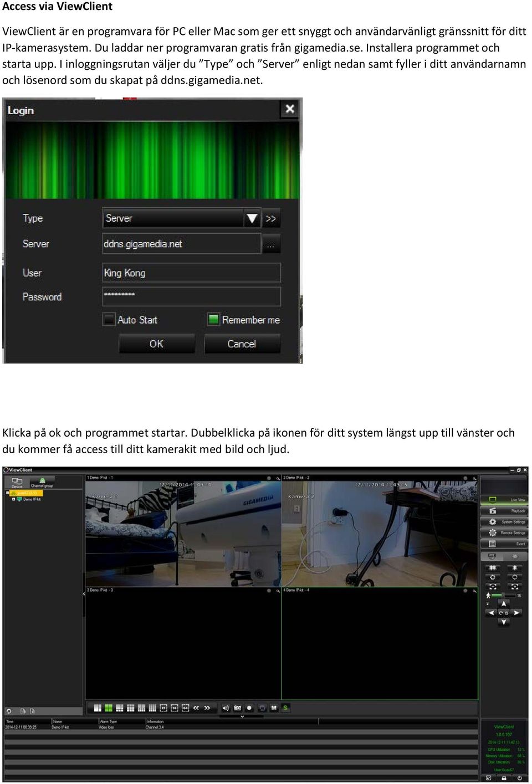This screenshot has width=532, height=784.
Task: Select the 64-channel layout icon
Action: pos(186,708)
